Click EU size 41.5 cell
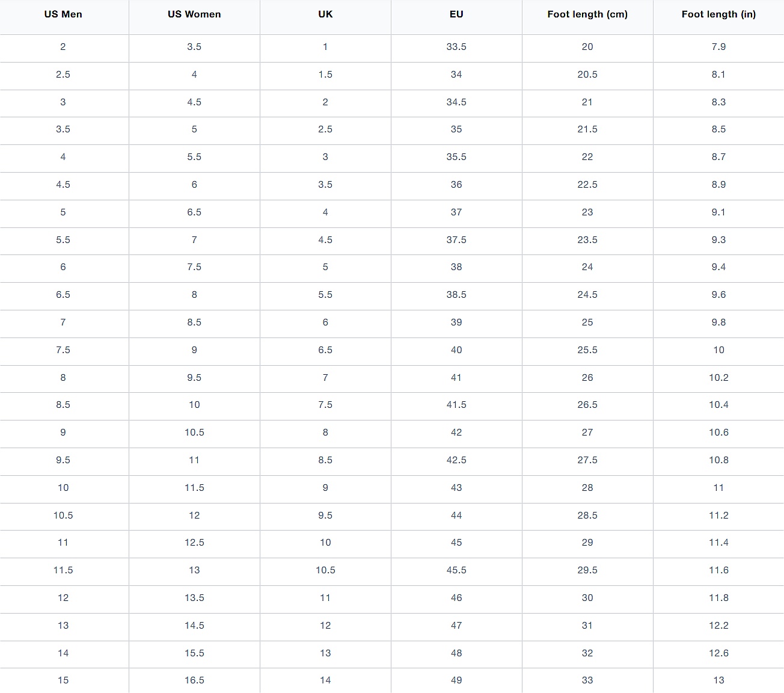 pos(456,405)
